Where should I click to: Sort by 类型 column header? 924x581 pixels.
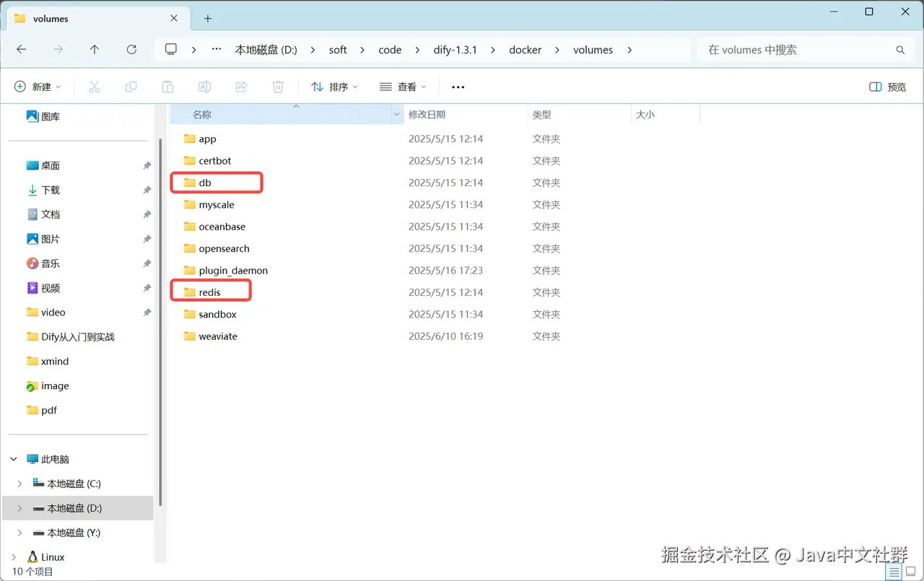click(x=541, y=115)
